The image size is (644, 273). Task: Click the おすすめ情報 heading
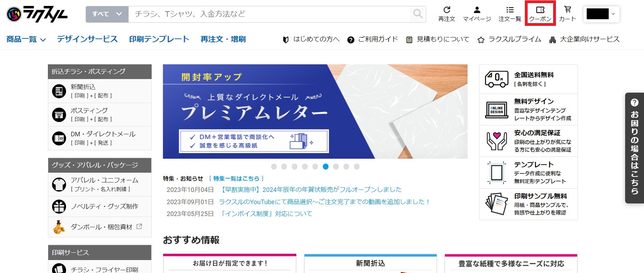(x=191, y=240)
